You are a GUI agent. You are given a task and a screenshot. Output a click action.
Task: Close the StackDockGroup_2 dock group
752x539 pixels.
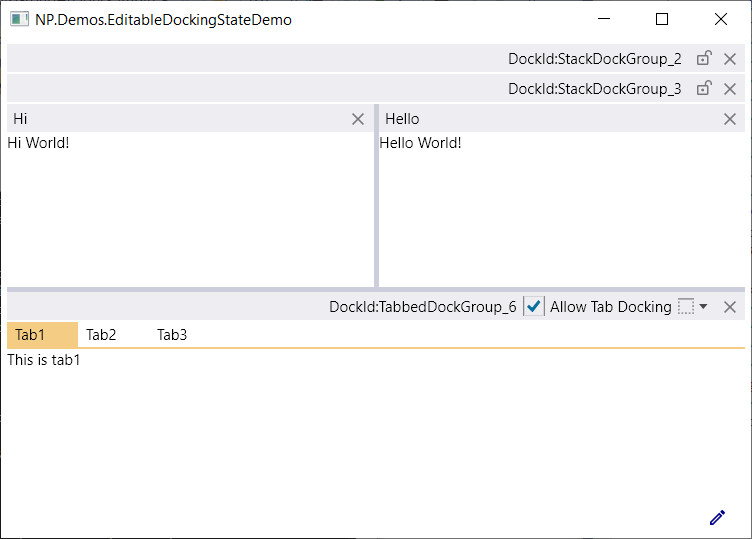tap(730, 59)
